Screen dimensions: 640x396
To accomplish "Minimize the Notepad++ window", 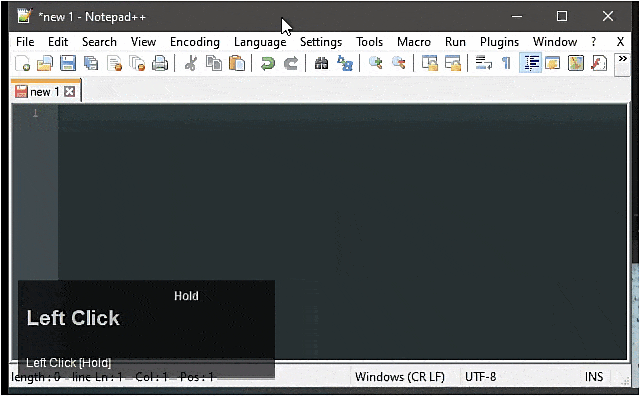I will [x=517, y=17].
